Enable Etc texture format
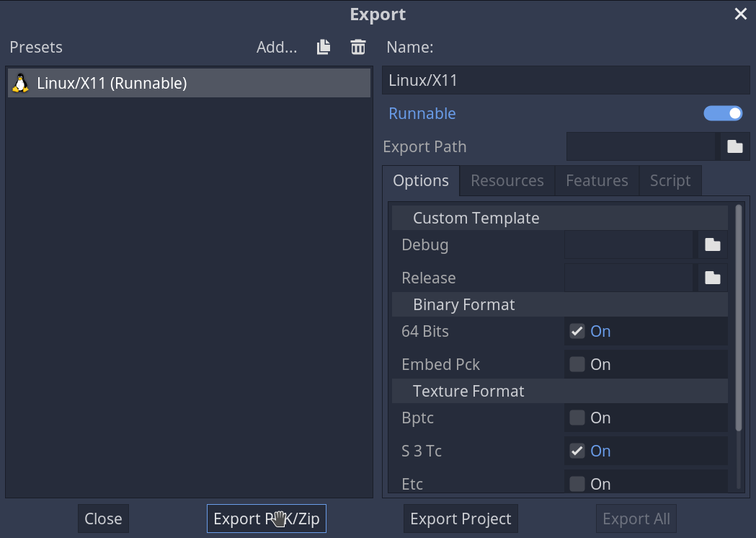The image size is (756, 538). [x=577, y=483]
